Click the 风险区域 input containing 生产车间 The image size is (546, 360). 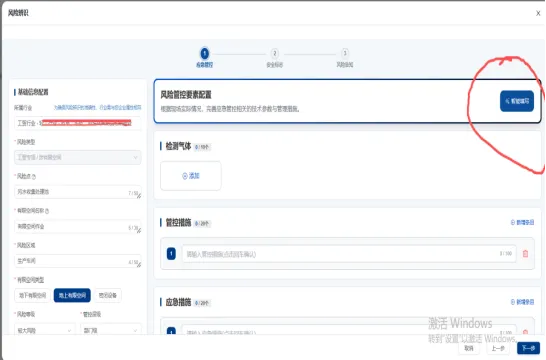coord(78,261)
